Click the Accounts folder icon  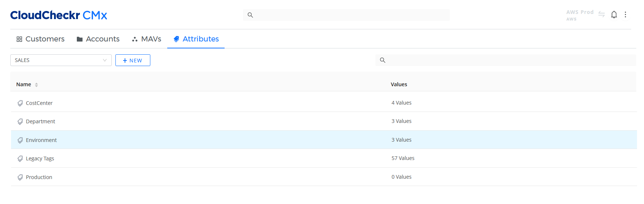tap(79, 39)
